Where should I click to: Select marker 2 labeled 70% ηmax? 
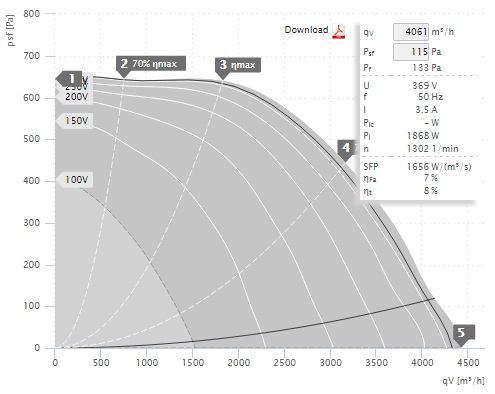(151, 64)
